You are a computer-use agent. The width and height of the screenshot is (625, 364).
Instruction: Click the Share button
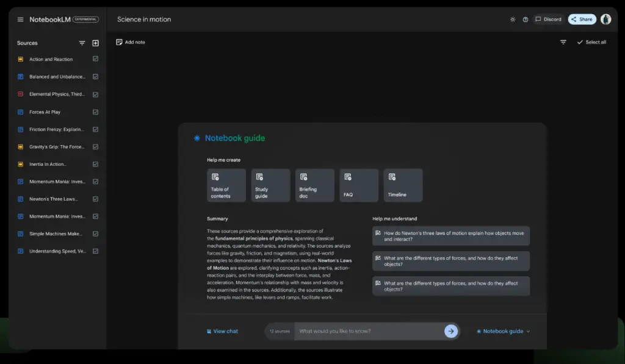582,20
